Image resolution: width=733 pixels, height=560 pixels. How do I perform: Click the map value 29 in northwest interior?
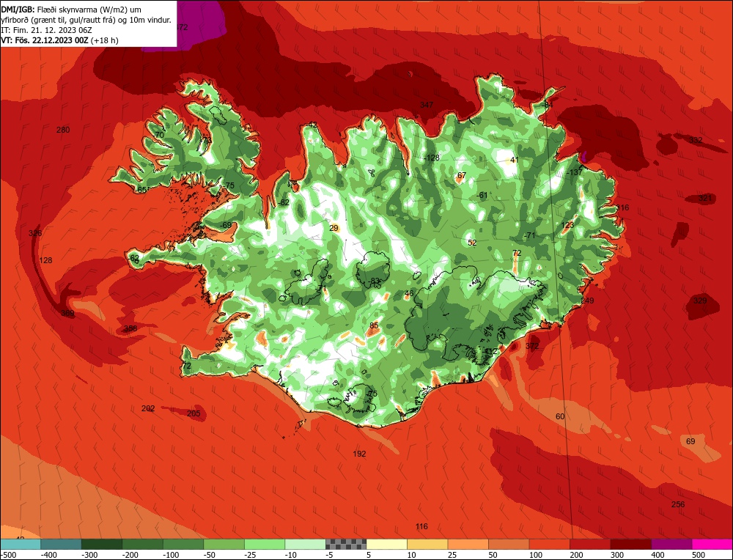pyautogui.click(x=334, y=228)
